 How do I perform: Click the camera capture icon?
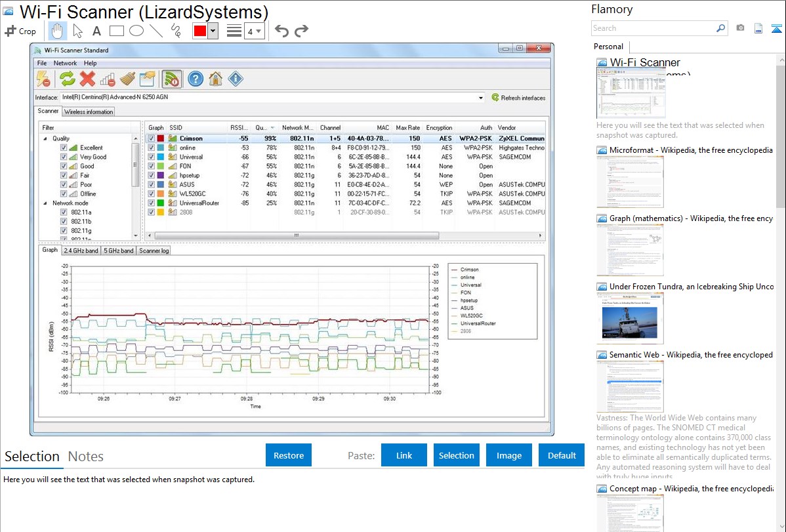(740, 28)
